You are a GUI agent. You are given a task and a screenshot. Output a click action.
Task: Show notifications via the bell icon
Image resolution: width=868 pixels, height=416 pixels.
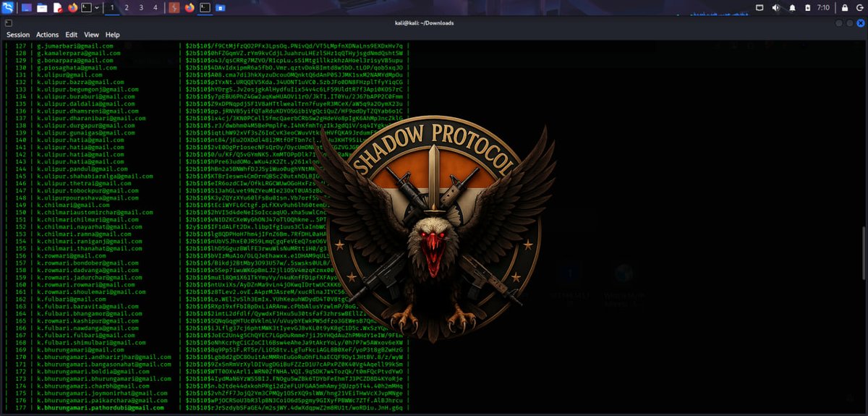point(793,8)
